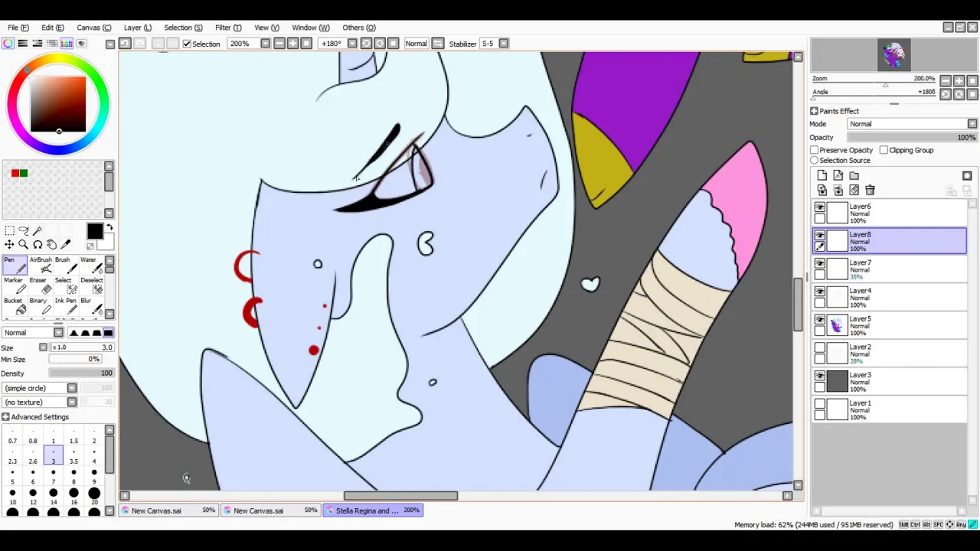The image size is (980, 551).
Task: Activate the lasso selection tool
Action: point(24,230)
